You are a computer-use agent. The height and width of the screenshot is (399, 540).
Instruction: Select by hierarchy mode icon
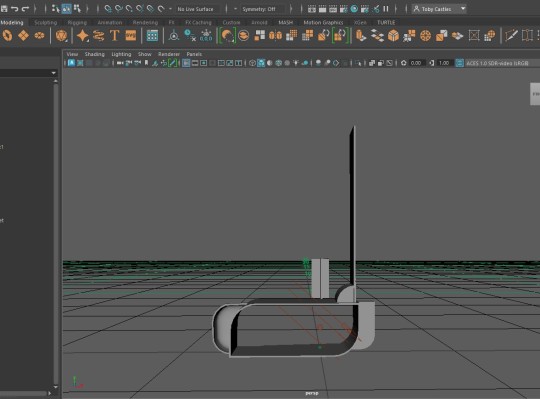point(55,9)
